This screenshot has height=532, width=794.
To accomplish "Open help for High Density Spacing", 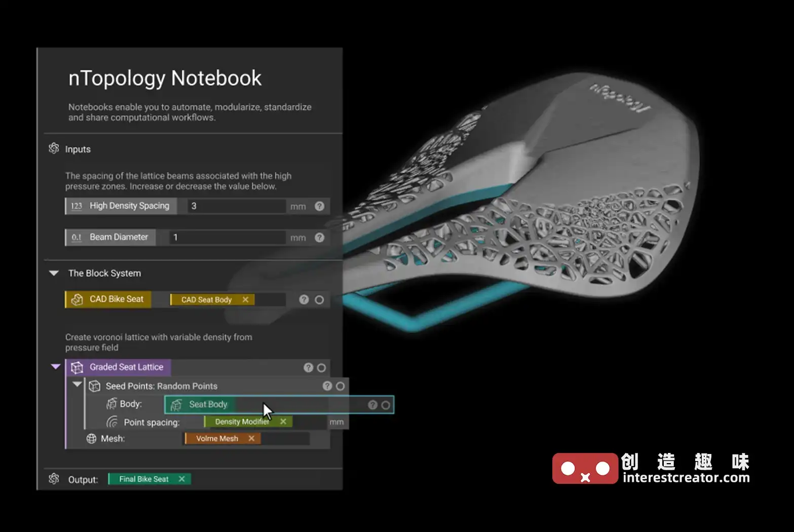I will click(319, 206).
